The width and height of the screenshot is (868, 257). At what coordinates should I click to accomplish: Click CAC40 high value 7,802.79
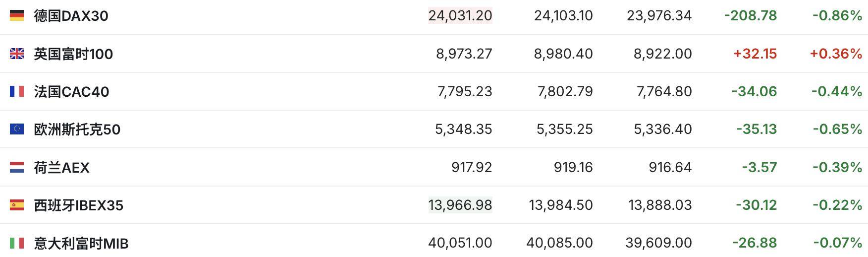pos(565,91)
